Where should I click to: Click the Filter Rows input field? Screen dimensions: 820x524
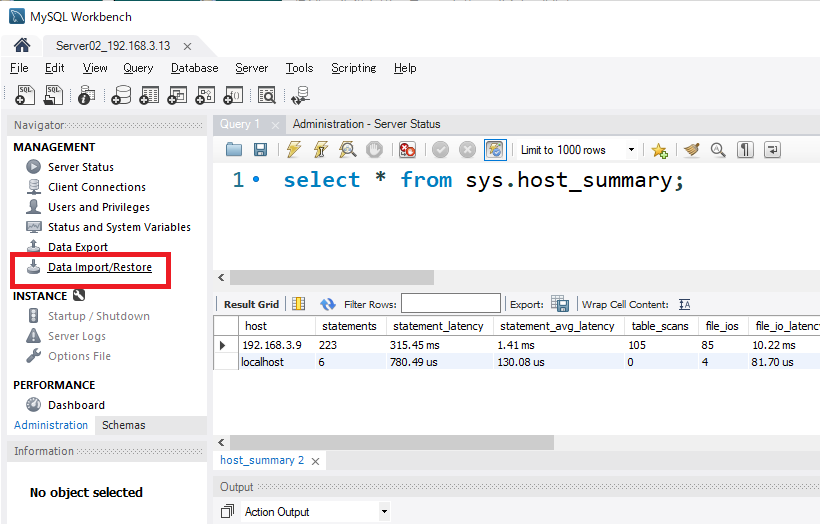(451, 303)
